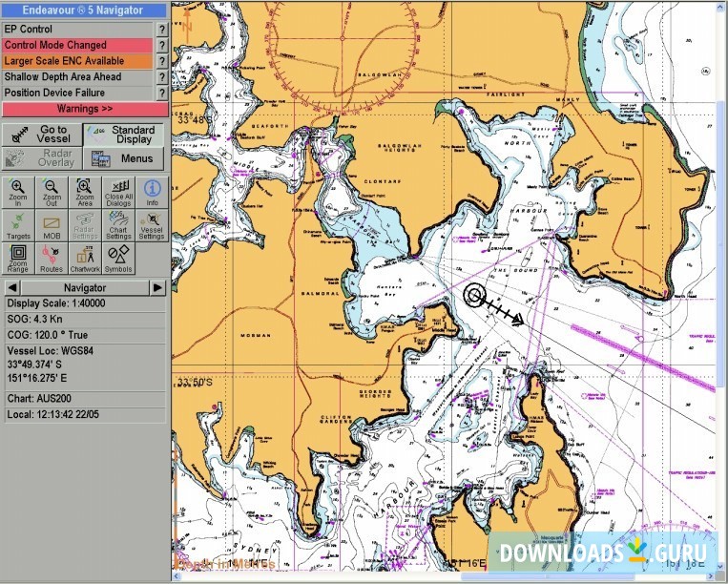The width and height of the screenshot is (728, 584).
Task: Click the Display Scale 1:40000 readout
Action: [85, 303]
